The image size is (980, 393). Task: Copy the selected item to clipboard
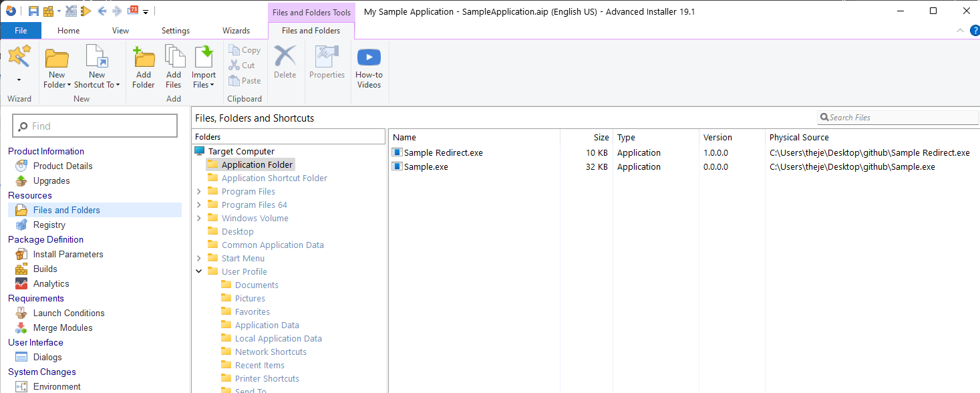point(244,49)
